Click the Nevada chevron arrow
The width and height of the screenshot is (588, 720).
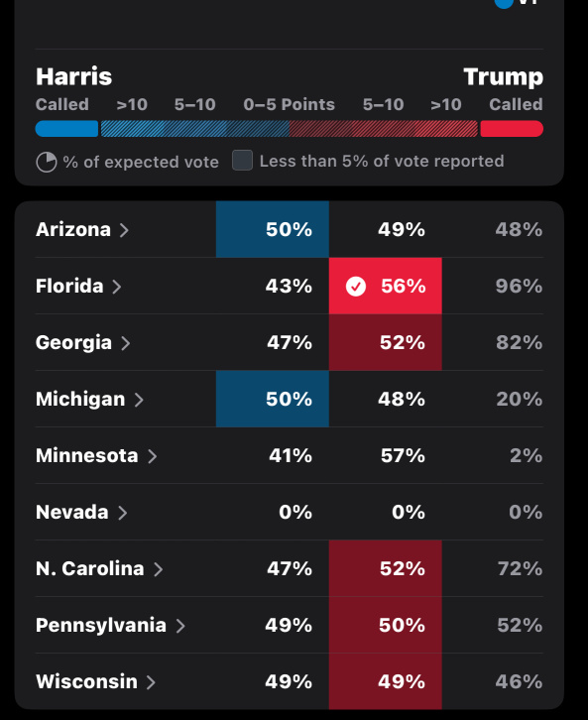point(122,513)
